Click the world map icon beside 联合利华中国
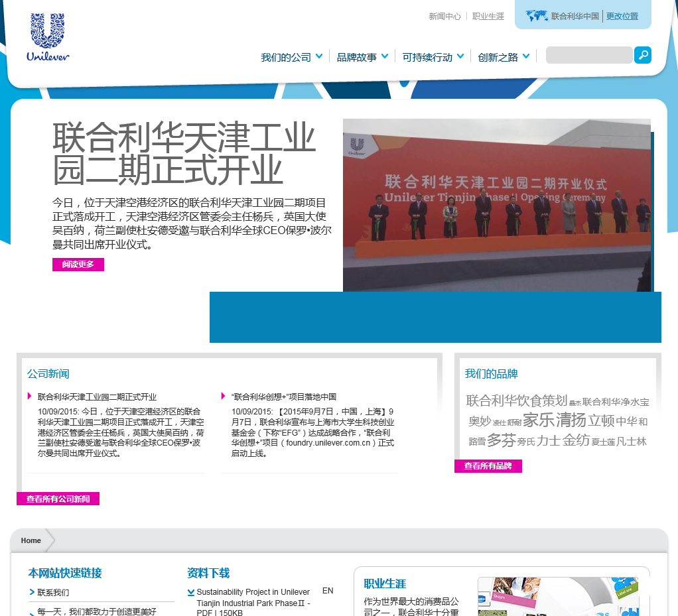Viewport: 678px width, 616px height. point(536,16)
